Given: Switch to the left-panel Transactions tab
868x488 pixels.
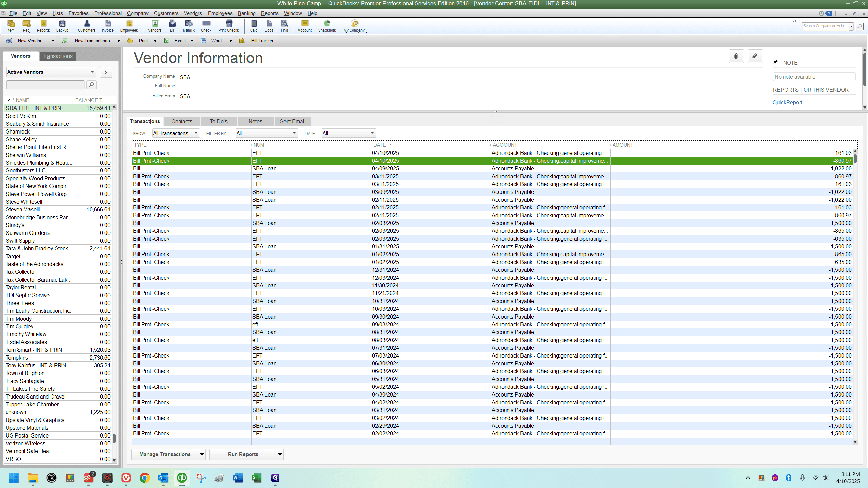Looking at the screenshot, I should (57, 56).
